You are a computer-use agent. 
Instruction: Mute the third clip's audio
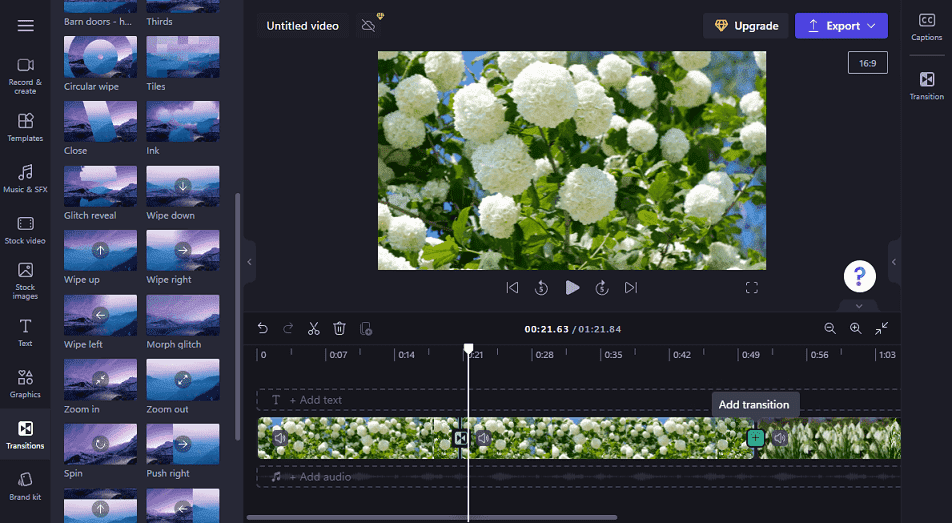point(780,438)
